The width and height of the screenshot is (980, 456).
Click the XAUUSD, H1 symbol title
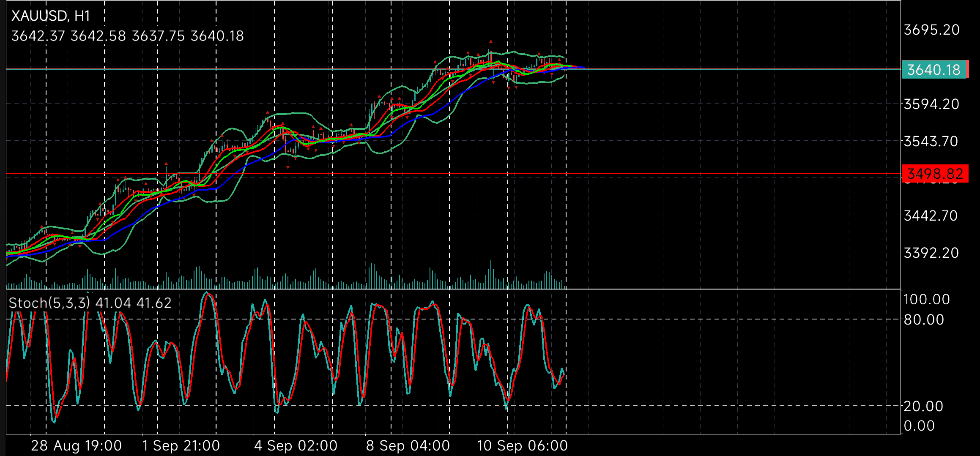(51, 16)
